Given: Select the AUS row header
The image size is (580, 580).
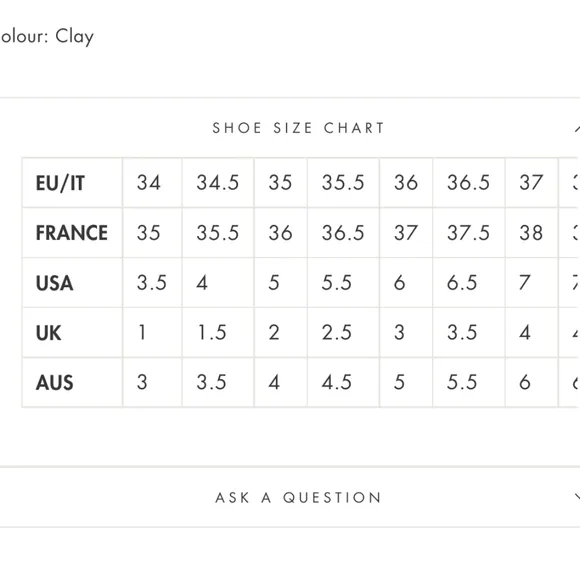Looking at the screenshot, I should [72, 382].
